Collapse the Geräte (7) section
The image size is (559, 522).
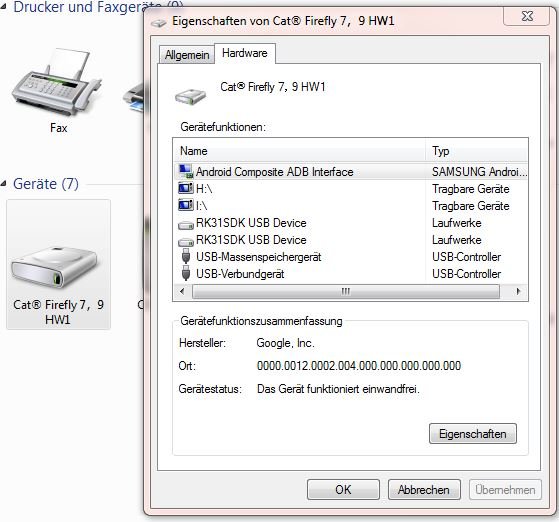(4, 184)
